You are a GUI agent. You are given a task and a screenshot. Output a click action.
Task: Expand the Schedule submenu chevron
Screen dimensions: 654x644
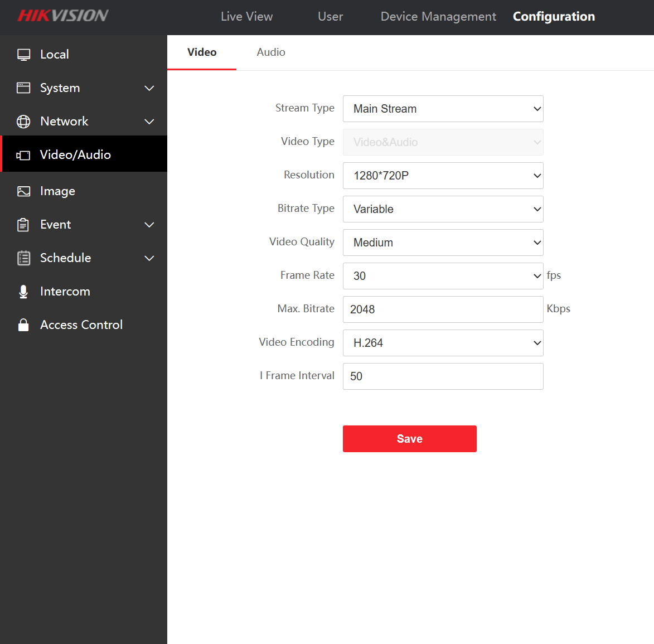[x=149, y=258]
